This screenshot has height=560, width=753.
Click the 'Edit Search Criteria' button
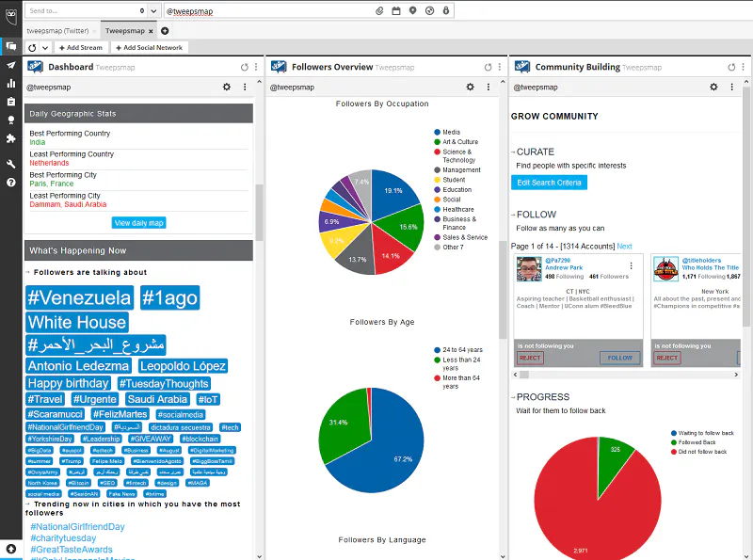pos(549,182)
